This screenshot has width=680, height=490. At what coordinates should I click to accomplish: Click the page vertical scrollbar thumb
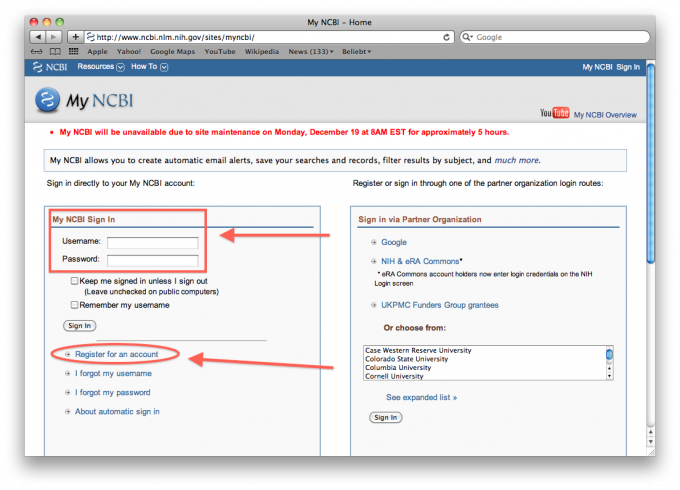pos(651,163)
